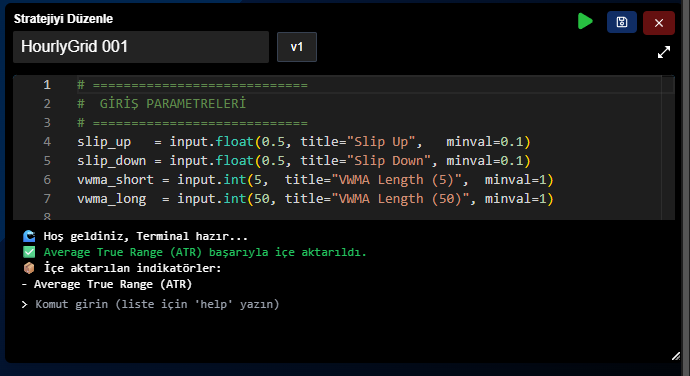The height and width of the screenshot is (376, 690).
Task: Click the 'Stratejiyi Düzenle' dialog title
Action: pos(63,19)
